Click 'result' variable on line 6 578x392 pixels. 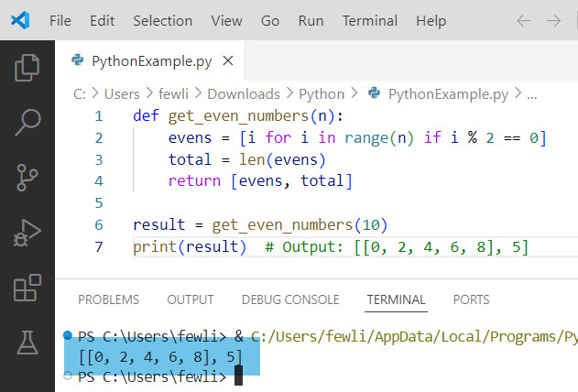coord(158,224)
